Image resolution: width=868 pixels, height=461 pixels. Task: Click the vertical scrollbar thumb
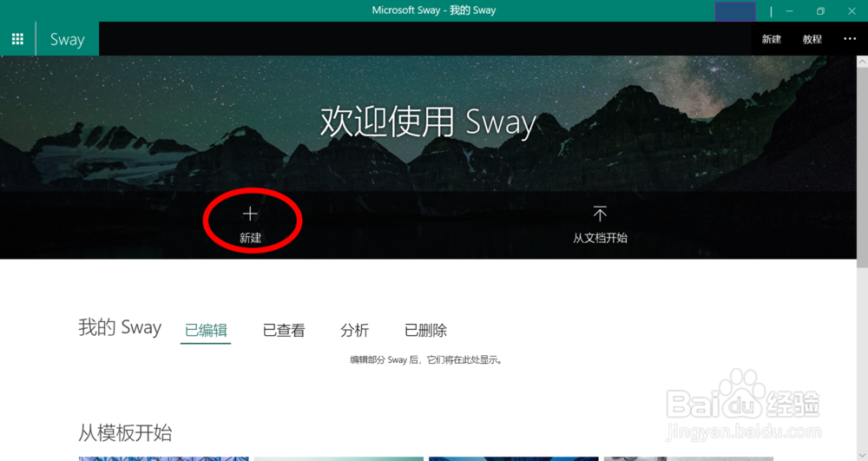863,168
